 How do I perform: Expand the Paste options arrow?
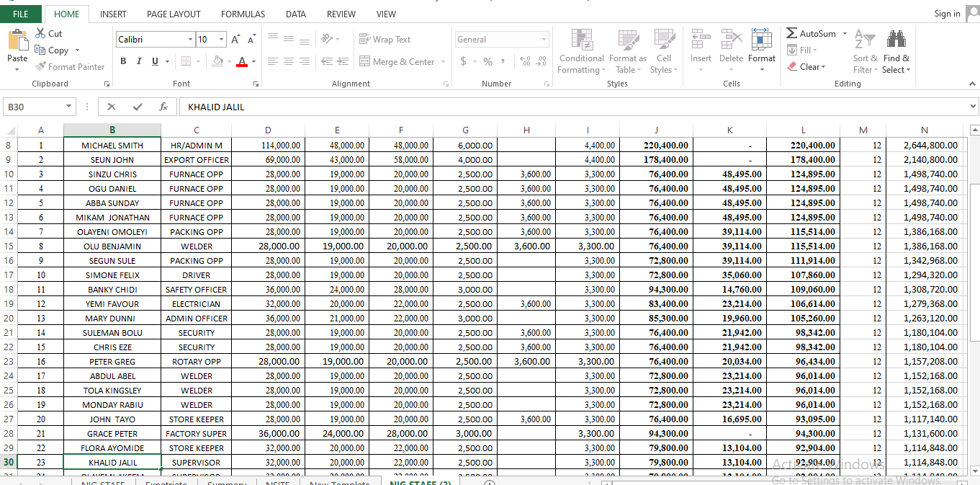click(17, 70)
